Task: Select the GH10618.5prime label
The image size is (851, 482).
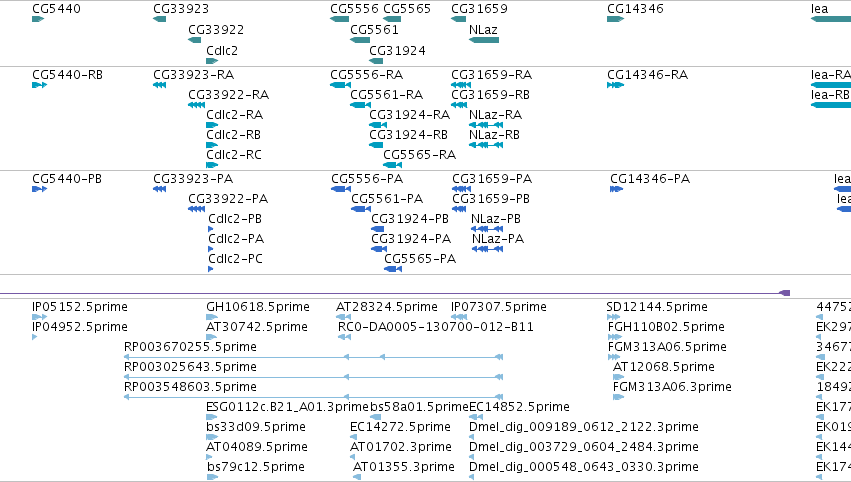Action: pos(258,307)
